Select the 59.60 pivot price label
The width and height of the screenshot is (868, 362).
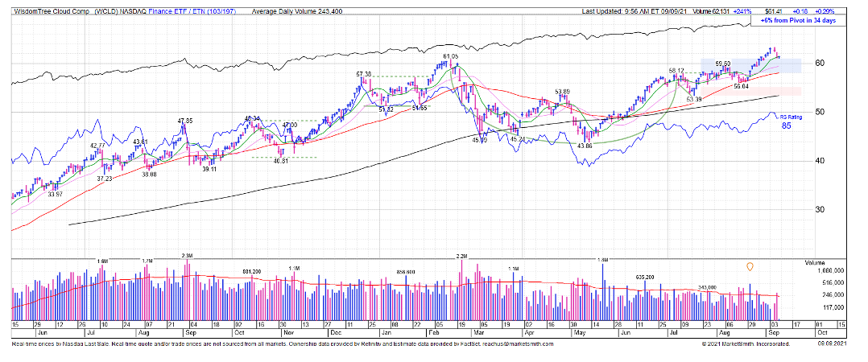722,64
